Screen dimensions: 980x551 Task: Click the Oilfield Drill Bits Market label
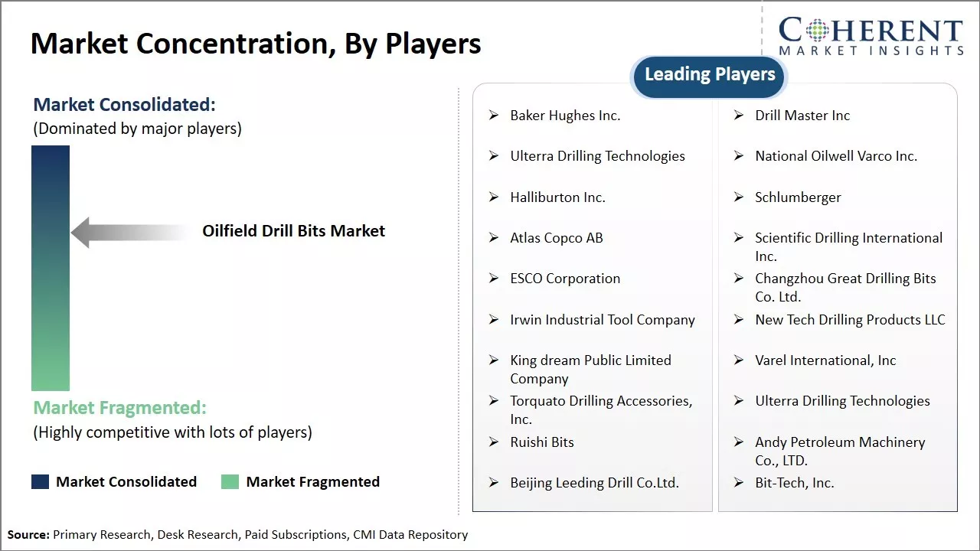click(293, 231)
